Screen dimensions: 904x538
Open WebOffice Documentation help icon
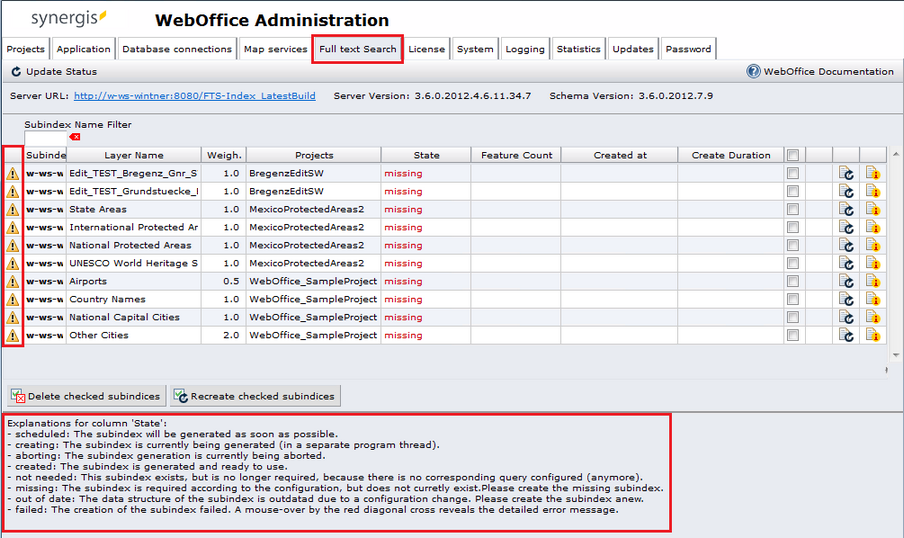pos(753,72)
